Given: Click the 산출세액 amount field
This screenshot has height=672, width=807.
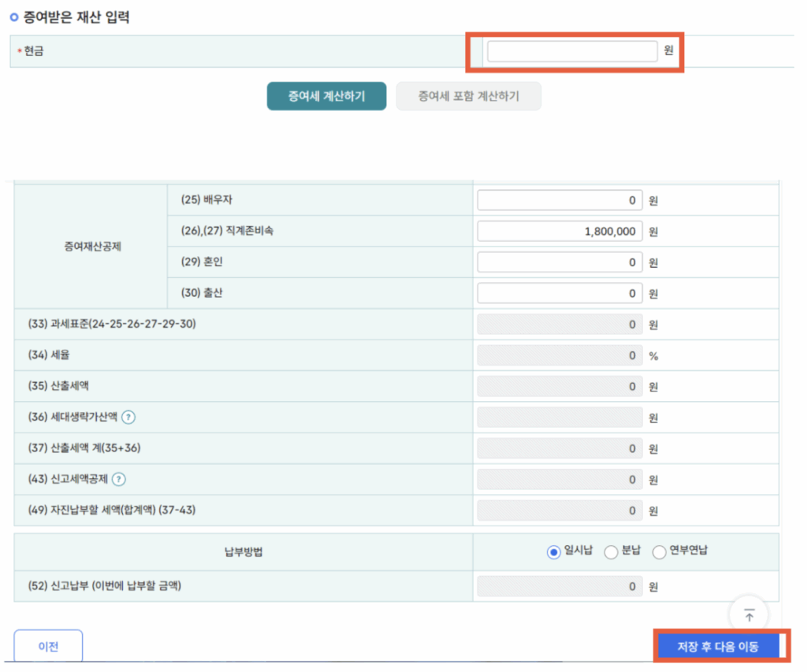Looking at the screenshot, I should (560, 387).
